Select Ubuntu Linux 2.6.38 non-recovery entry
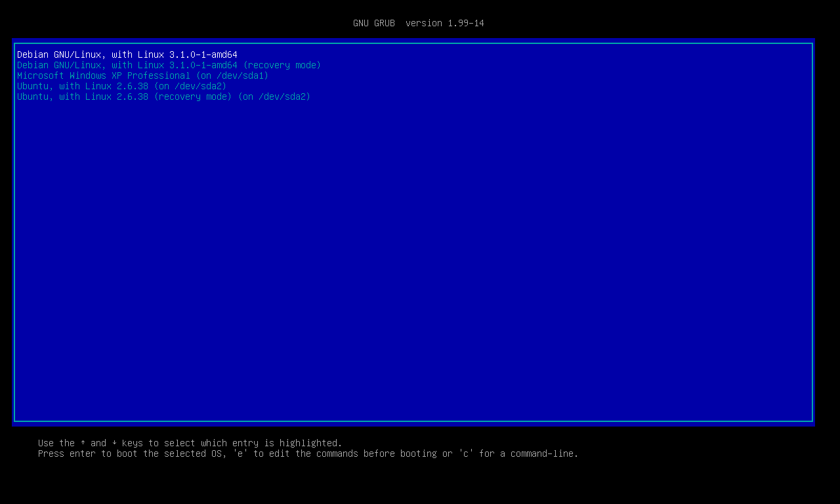Viewport: 840px width, 504px height. 122,86
